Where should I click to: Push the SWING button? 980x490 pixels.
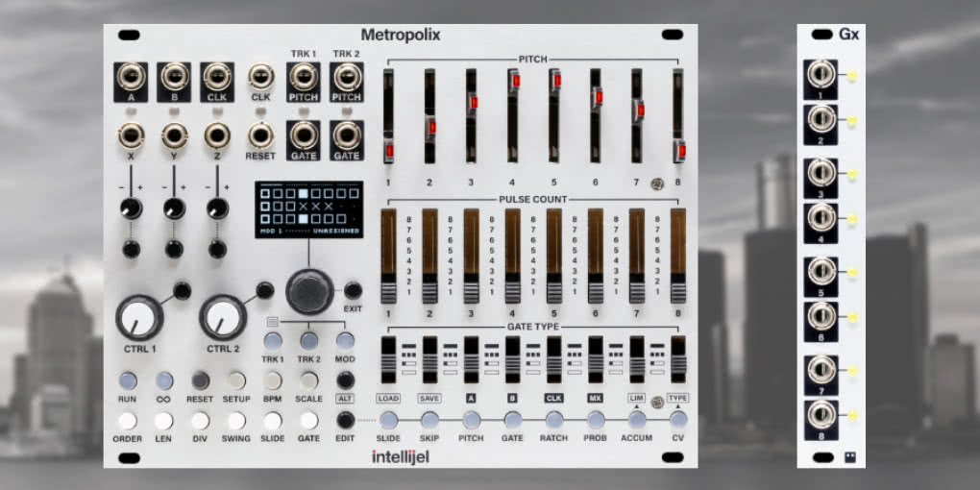(236, 421)
